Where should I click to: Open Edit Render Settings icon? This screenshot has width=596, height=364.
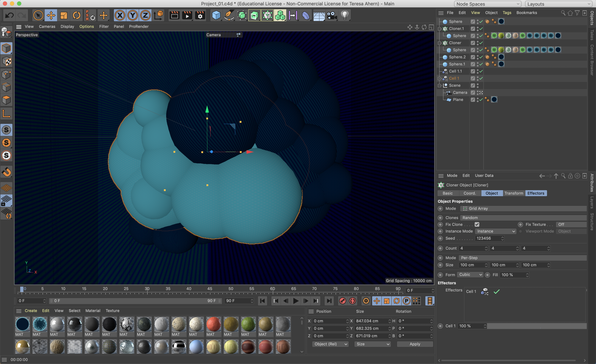pyautogui.click(x=200, y=16)
